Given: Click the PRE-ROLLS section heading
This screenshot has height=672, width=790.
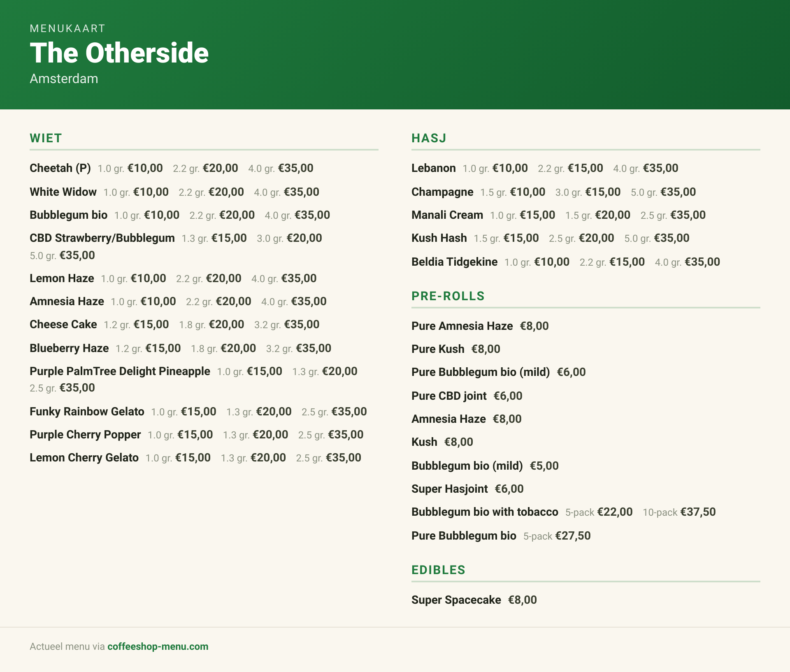Looking at the screenshot, I should coord(448,296).
